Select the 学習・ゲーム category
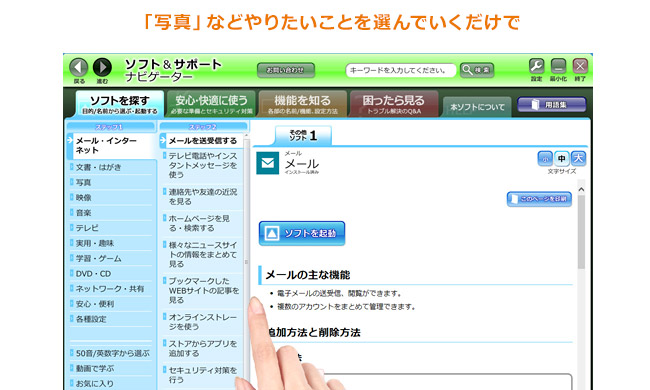The image size is (650, 390). pyautogui.click(x=111, y=258)
